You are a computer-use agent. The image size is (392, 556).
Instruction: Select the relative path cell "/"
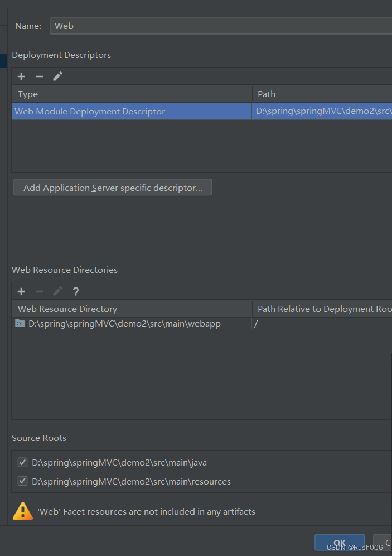click(322, 323)
